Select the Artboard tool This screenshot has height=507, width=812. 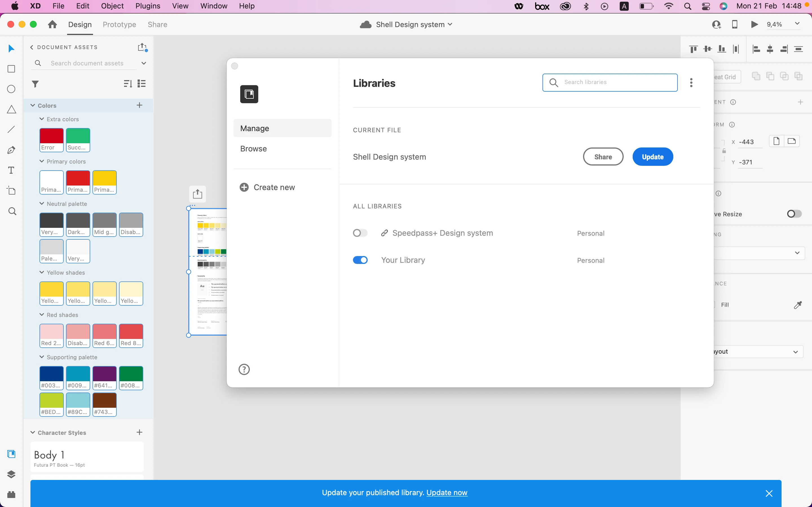(11, 191)
